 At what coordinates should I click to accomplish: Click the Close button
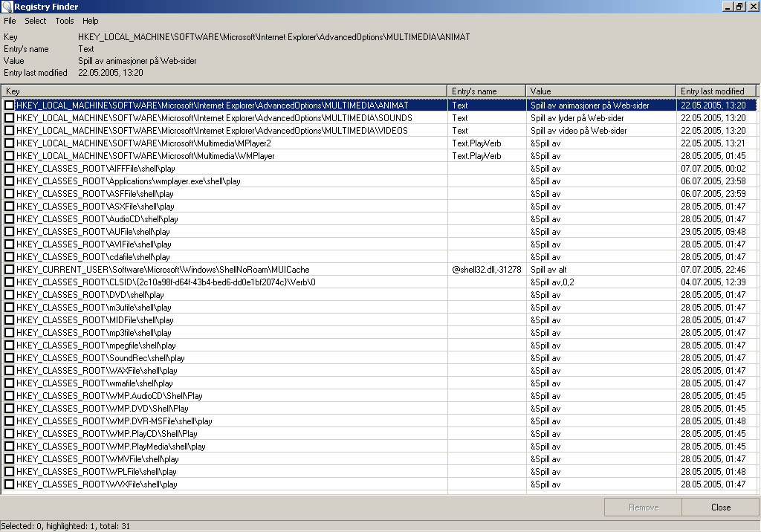pos(721,507)
